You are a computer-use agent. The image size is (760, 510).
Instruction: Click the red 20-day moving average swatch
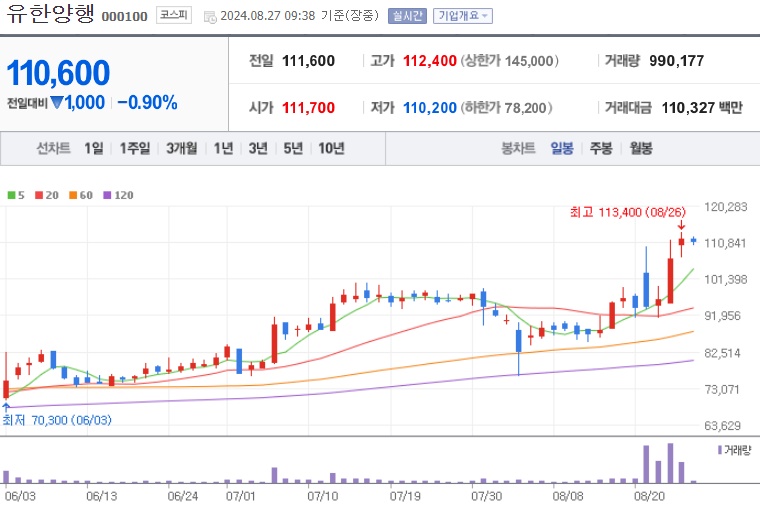[x=39, y=195]
